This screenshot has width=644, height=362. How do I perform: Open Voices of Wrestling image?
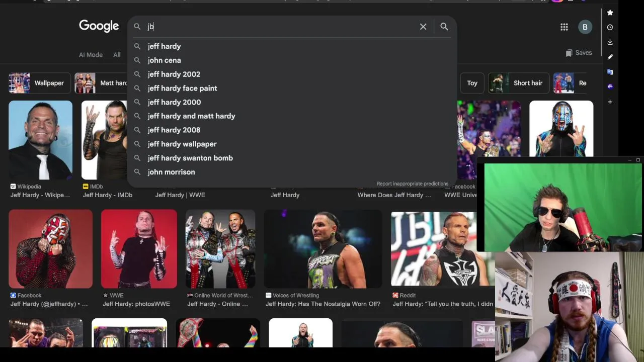pyautogui.click(x=323, y=249)
